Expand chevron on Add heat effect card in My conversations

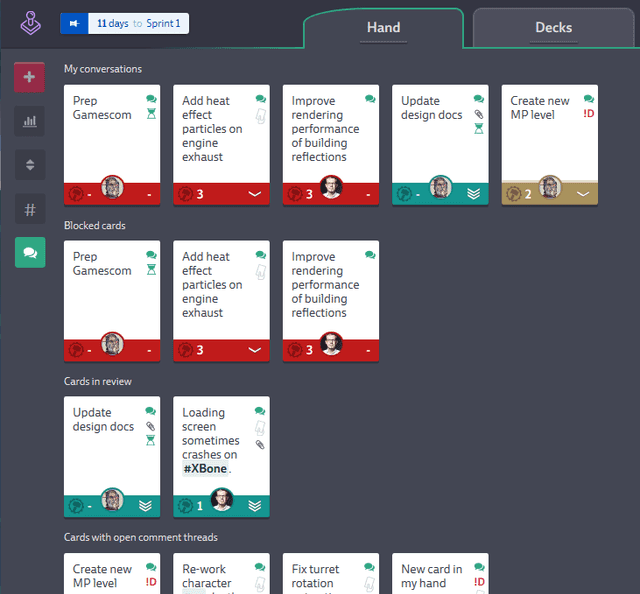[x=254, y=194]
